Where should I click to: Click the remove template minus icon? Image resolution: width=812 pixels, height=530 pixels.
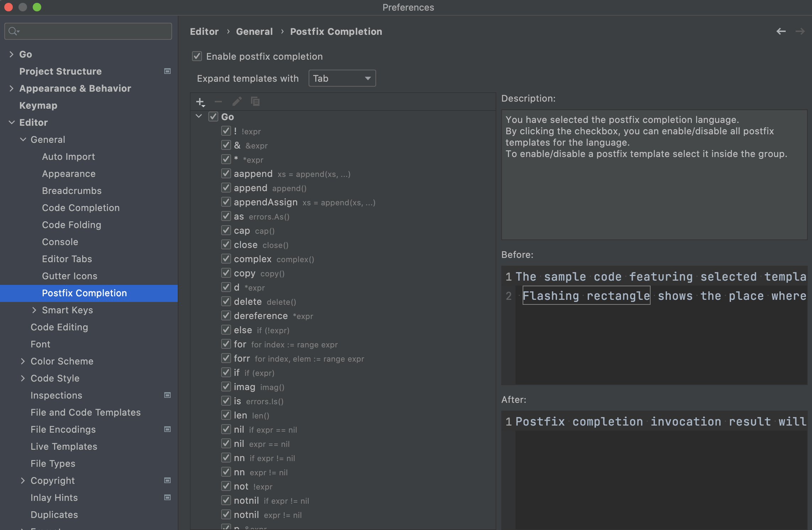pos(218,102)
